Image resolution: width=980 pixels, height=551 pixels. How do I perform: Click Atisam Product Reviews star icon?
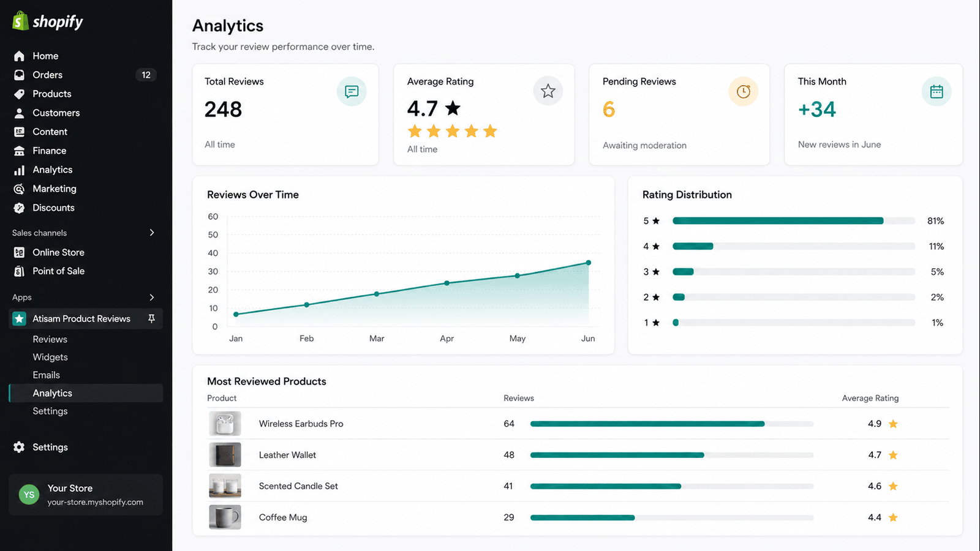pos(20,318)
